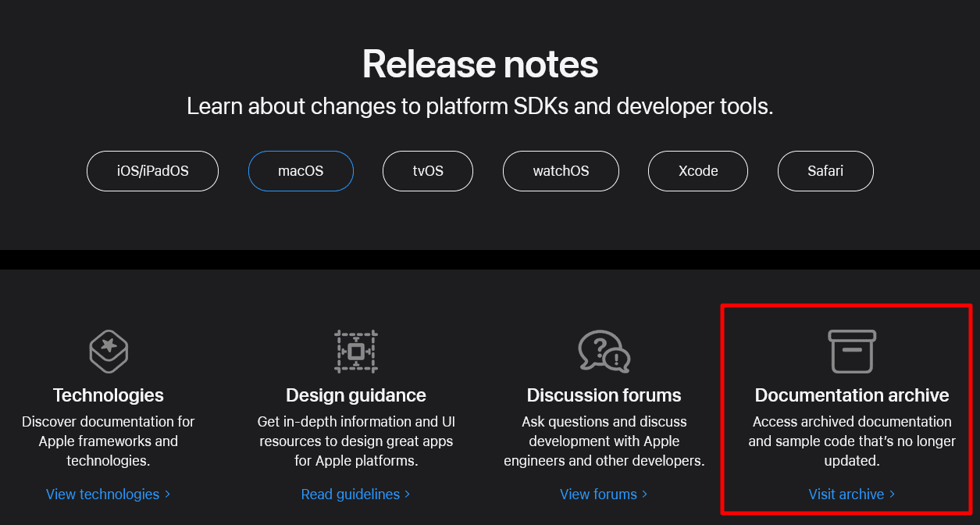Viewport: 980px width, 525px height.
Task: Click the Technologies hexagon star icon
Action: coord(108,352)
